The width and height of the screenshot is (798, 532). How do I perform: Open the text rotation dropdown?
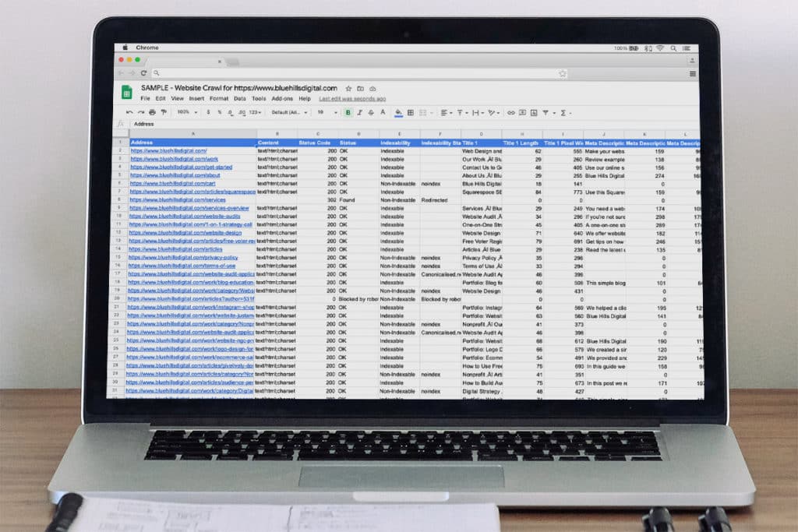[493, 112]
